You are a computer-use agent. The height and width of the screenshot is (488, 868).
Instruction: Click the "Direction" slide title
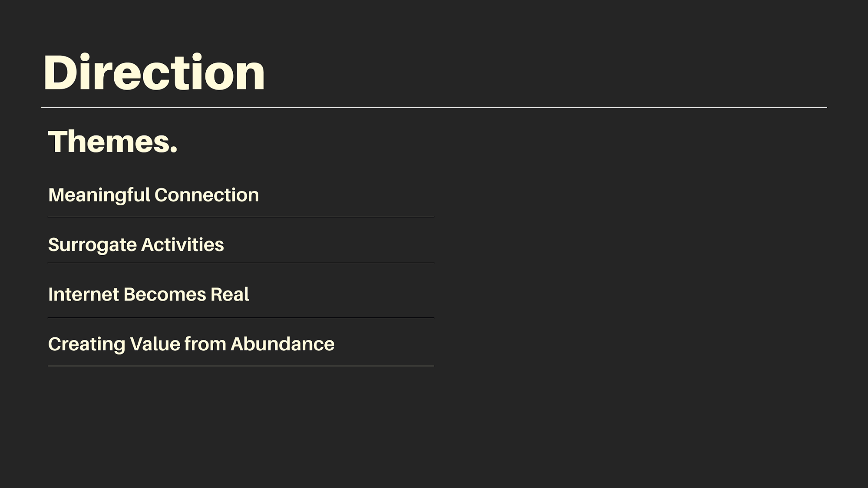(154, 72)
